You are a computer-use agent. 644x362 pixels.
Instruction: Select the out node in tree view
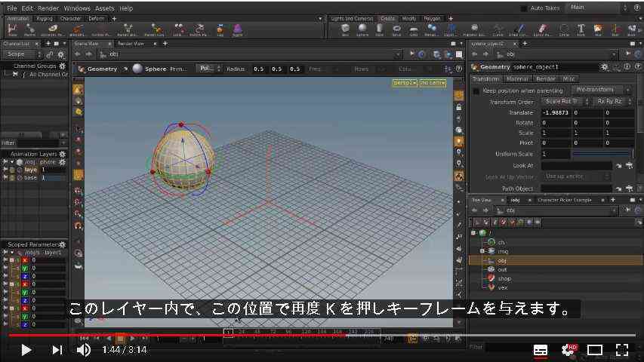[502, 270]
